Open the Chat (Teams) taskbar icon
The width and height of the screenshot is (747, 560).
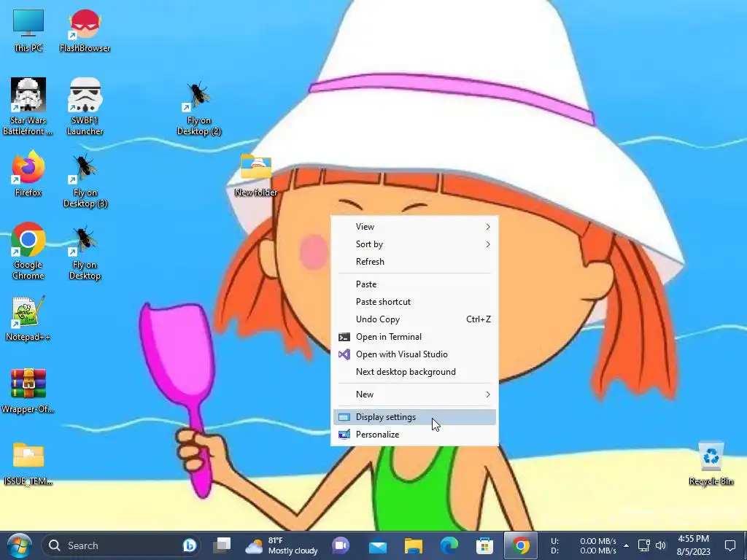pos(341,545)
